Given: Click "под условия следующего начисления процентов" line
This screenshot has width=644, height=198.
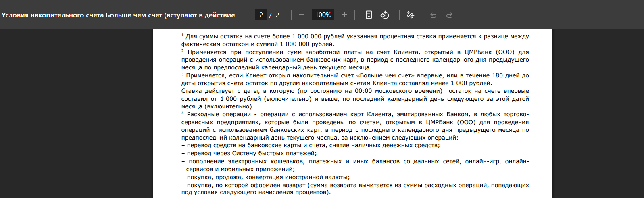Looking at the screenshot, I should [x=256, y=192].
